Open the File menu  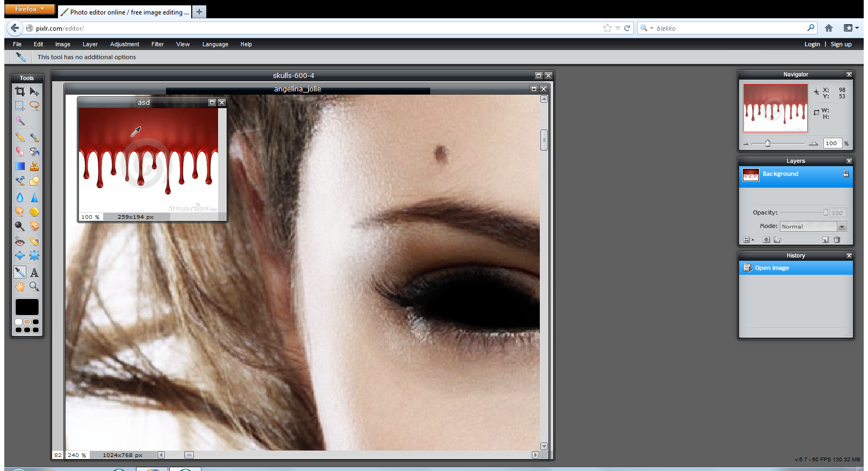(x=17, y=44)
